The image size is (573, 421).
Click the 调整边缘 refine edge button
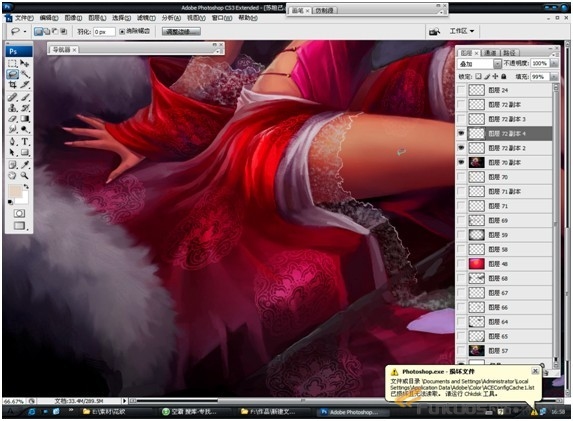point(181,32)
